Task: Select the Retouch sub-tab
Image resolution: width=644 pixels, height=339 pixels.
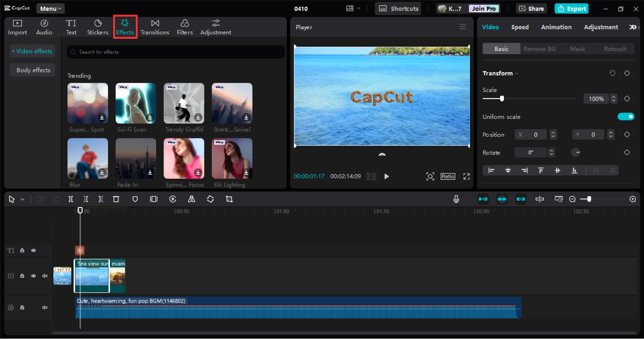Action: [615, 49]
